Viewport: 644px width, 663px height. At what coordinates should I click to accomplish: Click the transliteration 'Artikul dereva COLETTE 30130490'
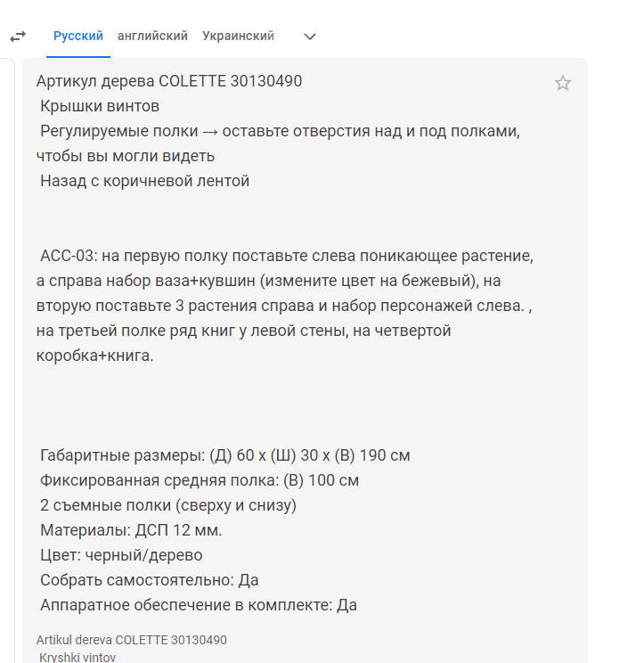[x=132, y=640]
